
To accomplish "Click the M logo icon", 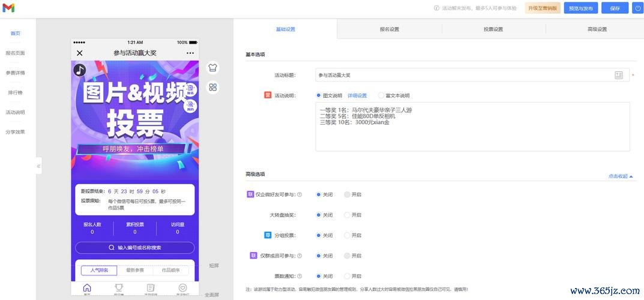I will click(x=8, y=8).
